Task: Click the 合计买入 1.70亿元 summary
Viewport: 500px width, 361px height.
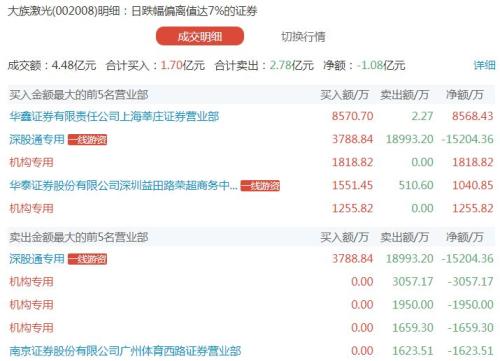Action: coord(155,65)
